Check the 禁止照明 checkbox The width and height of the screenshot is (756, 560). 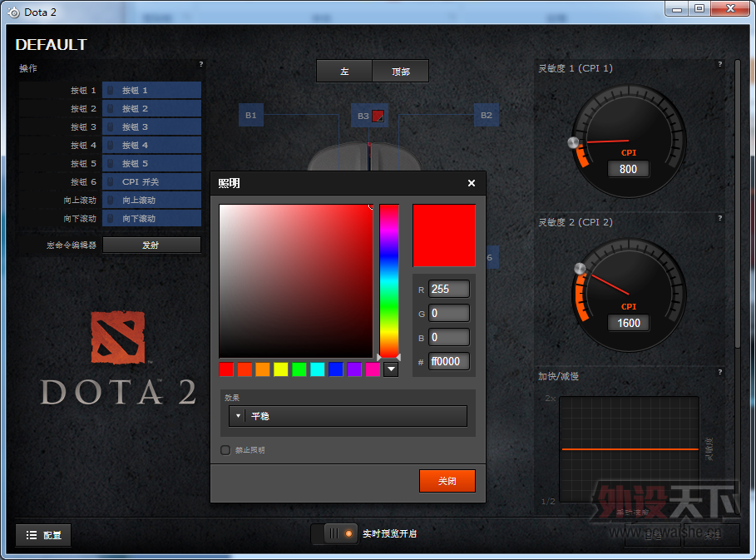click(225, 450)
